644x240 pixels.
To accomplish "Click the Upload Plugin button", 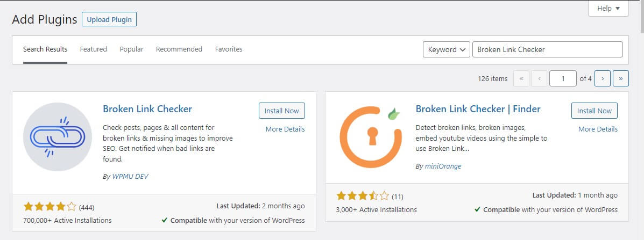I will point(109,19).
